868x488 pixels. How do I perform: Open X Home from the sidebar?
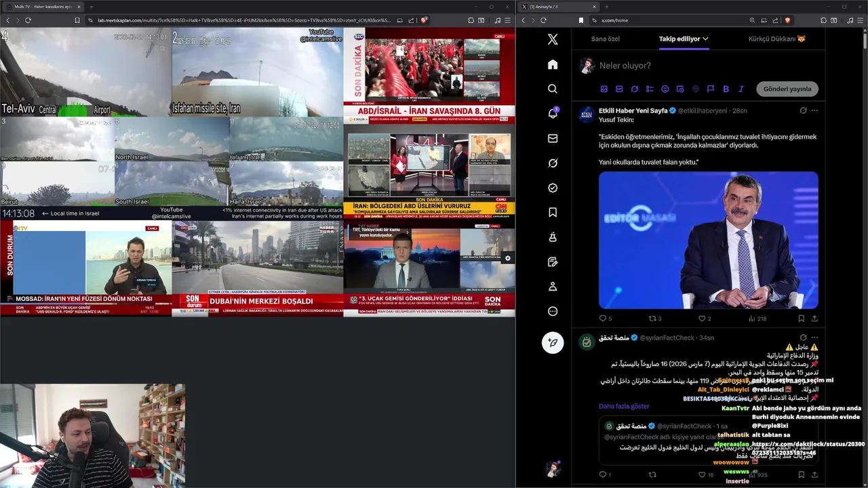coord(553,64)
